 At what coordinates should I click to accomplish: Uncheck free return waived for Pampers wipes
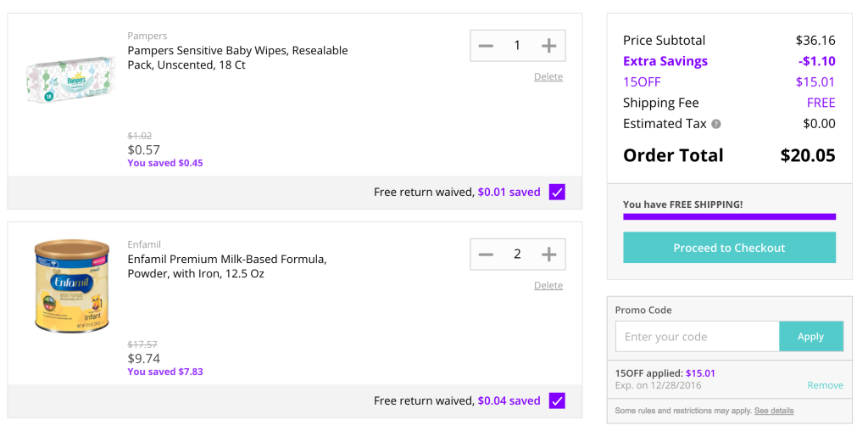pos(557,193)
